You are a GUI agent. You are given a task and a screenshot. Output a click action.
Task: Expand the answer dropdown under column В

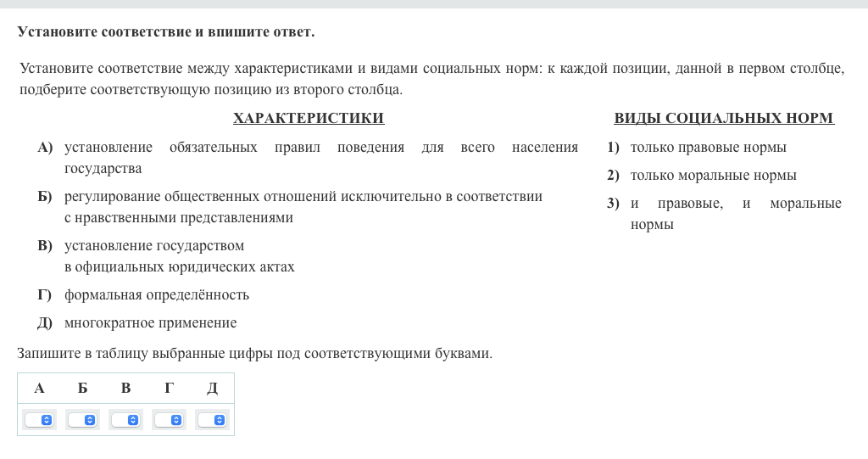[x=125, y=420]
